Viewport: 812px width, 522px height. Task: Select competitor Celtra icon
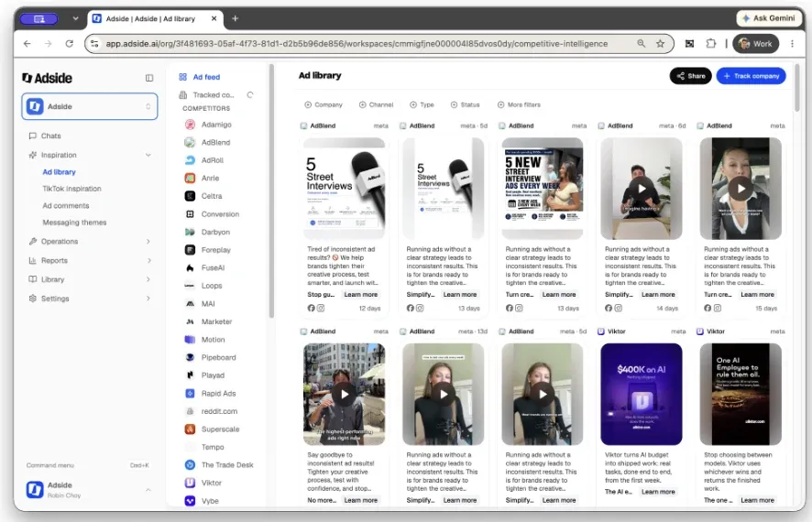pos(190,196)
